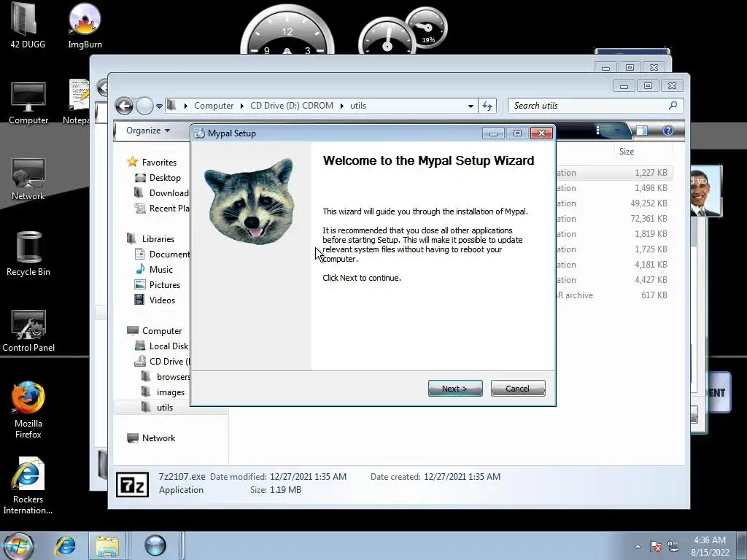Click the 7z file icon in details pane

pos(133,485)
